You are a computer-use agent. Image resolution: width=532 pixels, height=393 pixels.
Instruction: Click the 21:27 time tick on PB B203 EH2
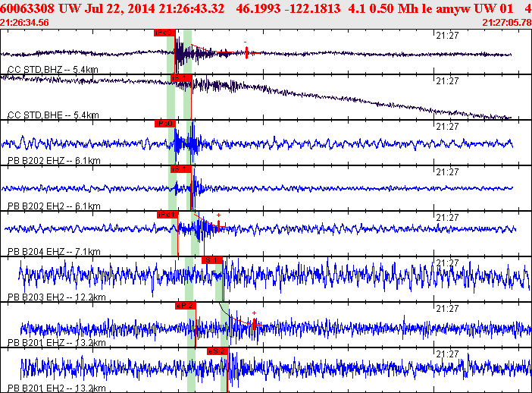[447, 263]
